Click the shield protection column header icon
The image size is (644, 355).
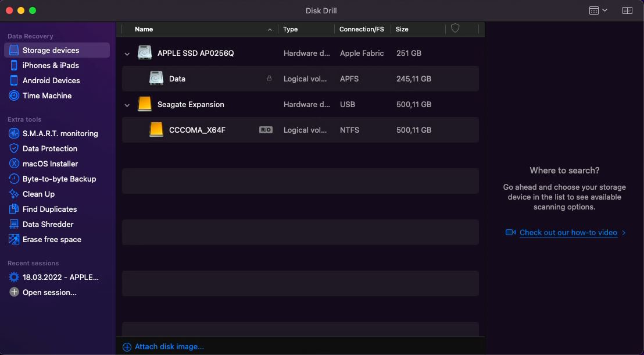(x=455, y=28)
